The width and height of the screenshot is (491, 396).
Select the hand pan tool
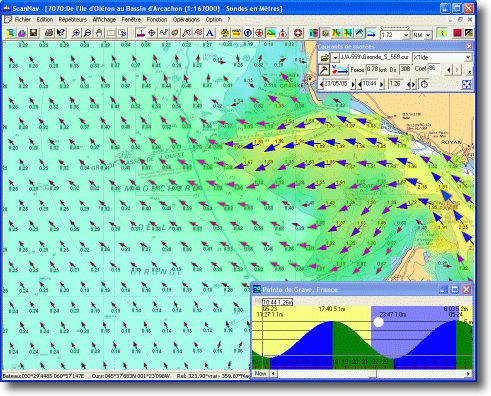pos(99,33)
